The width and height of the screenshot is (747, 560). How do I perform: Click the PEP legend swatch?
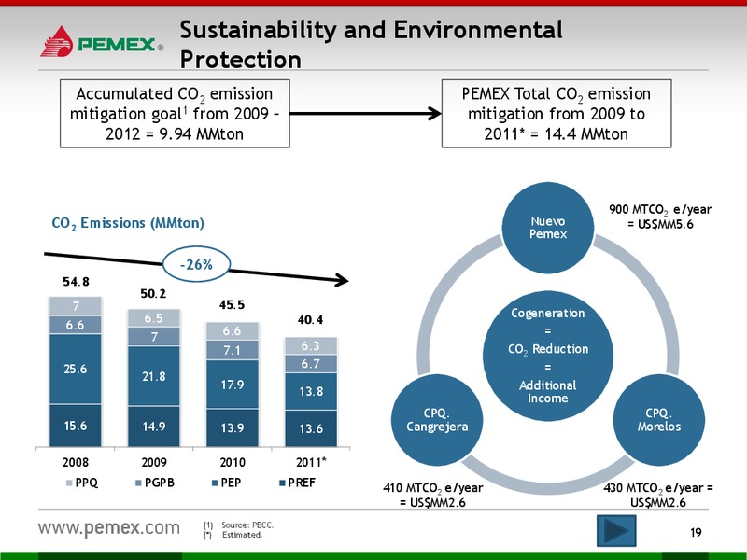point(215,483)
